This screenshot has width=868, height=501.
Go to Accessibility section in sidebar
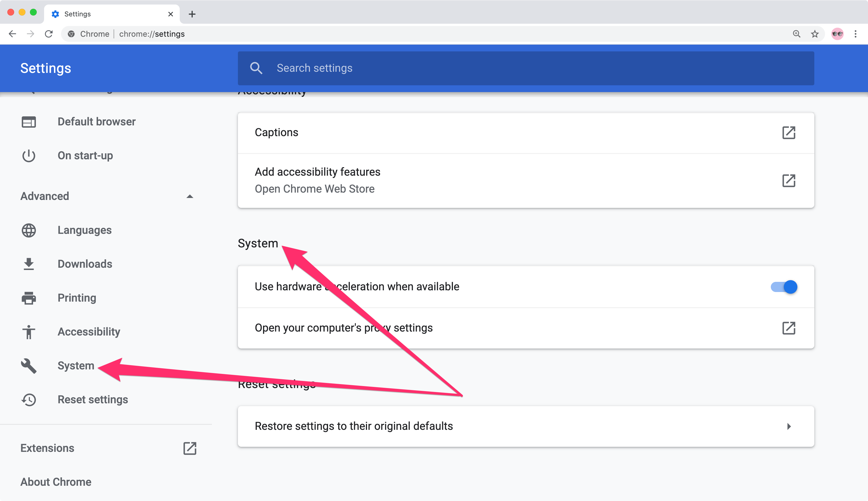[89, 332]
